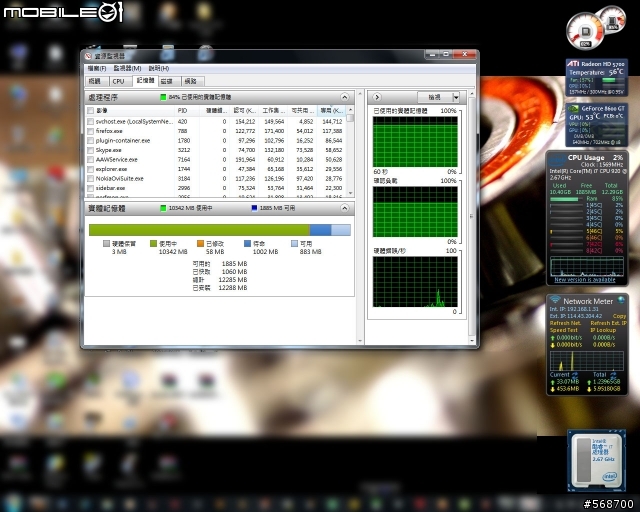Click the Wi-Fi icon in Network Meter
Image resolution: width=640 pixels, height=512 pixels.
(x=555, y=300)
